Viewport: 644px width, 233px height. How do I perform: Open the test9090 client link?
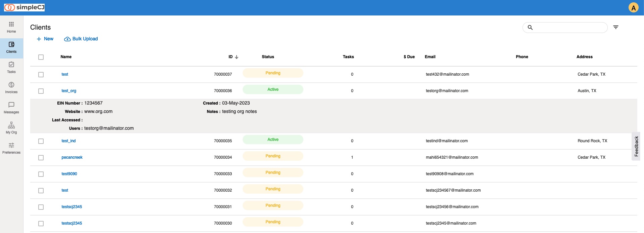(x=69, y=174)
